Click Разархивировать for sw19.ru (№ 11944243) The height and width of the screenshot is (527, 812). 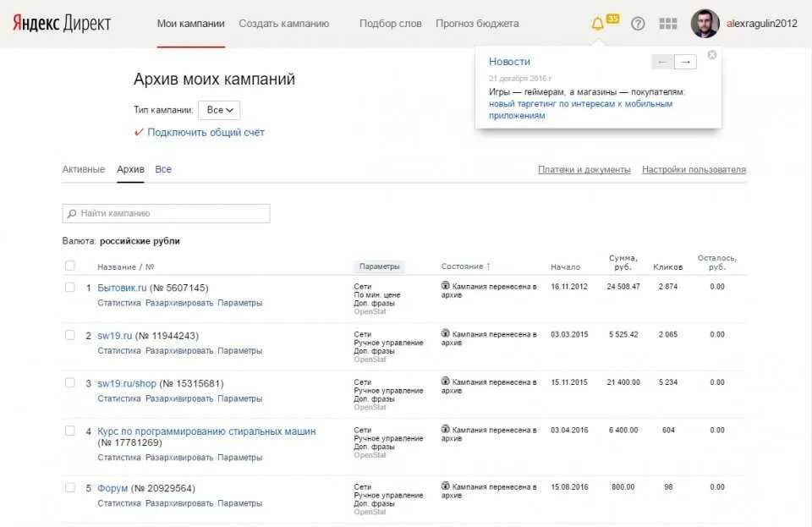pyautogui.click(x=179, y=351)
